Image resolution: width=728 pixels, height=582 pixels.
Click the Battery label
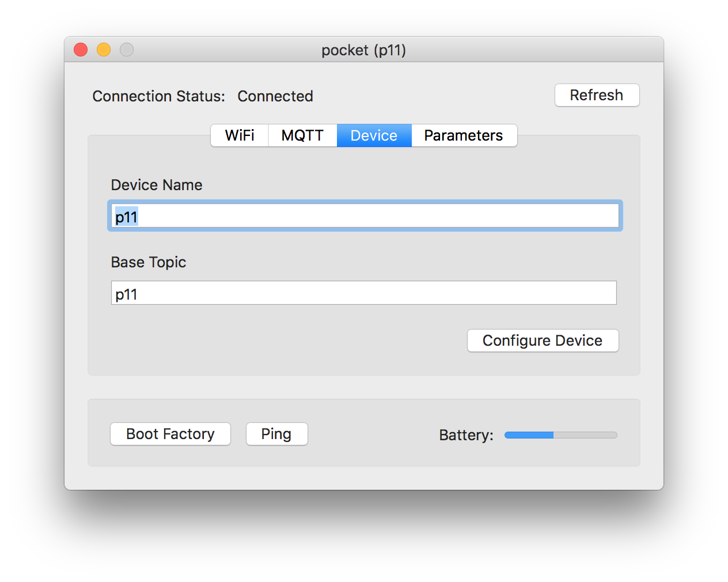click(x=466, y=435)
